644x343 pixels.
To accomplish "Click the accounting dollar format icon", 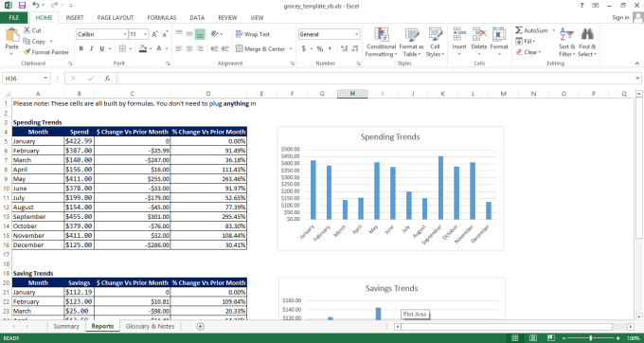I will (x=304, y=48).
